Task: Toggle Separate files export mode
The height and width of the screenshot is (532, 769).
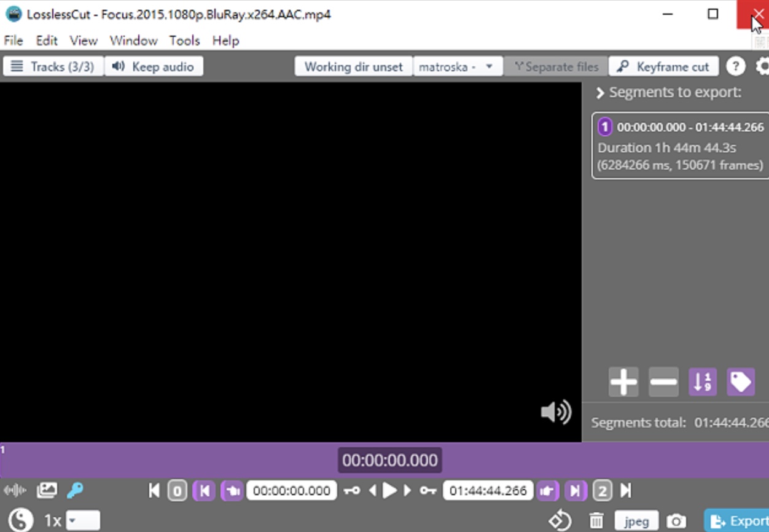Action: (x=556, y=66)
